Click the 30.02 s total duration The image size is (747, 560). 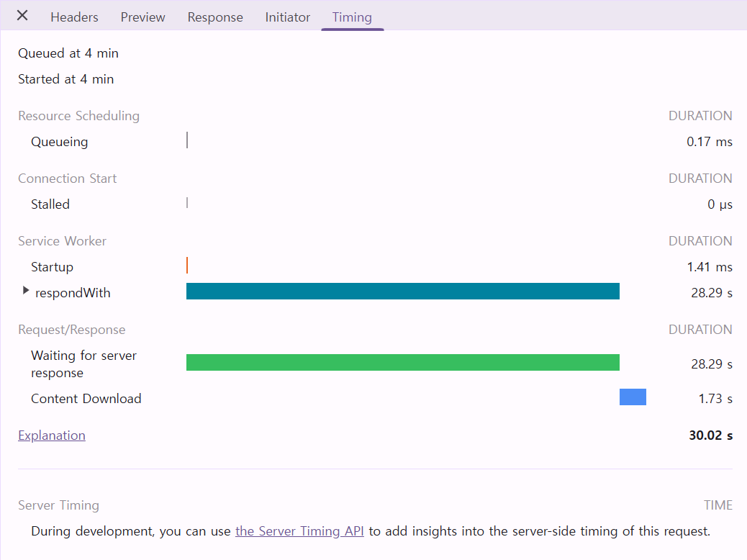pos(710,435)
